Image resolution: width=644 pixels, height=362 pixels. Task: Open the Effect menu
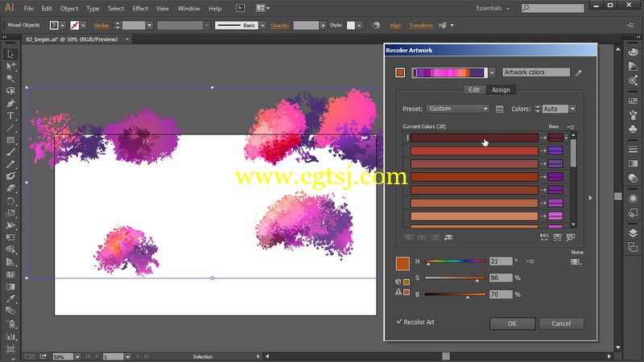point(140,8)
